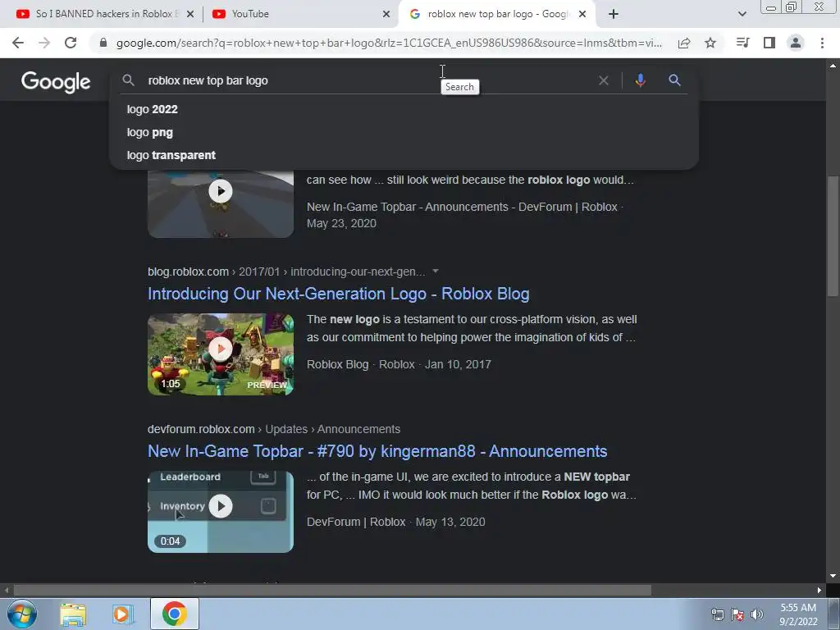Open volume control in system tray
840x630 pixels.
[x=757, y=614]
